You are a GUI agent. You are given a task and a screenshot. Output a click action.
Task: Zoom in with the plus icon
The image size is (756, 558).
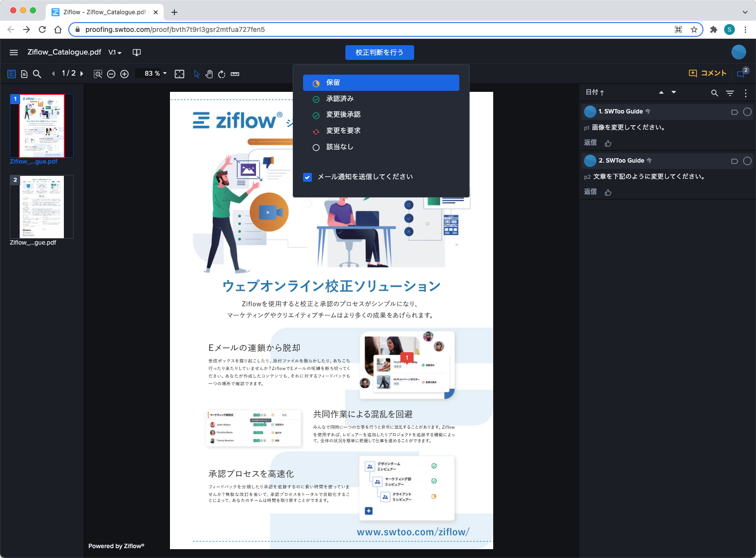125,74
